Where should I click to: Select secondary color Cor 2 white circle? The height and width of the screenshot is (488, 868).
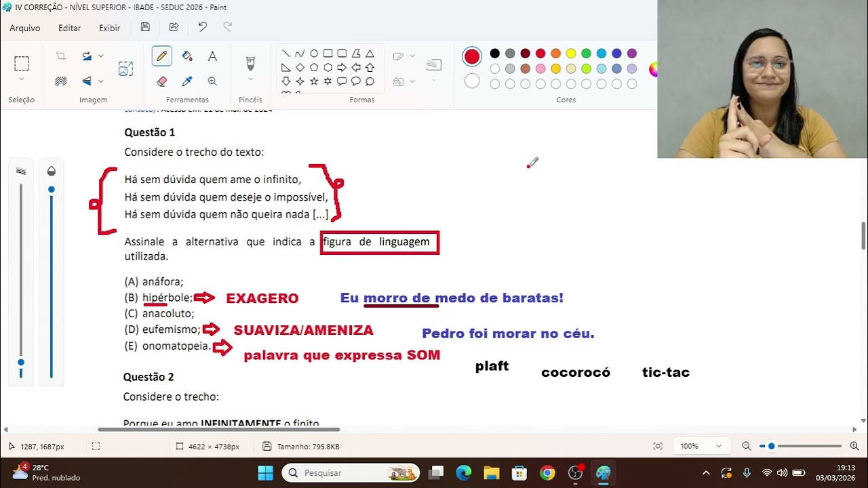click(472, 81)
